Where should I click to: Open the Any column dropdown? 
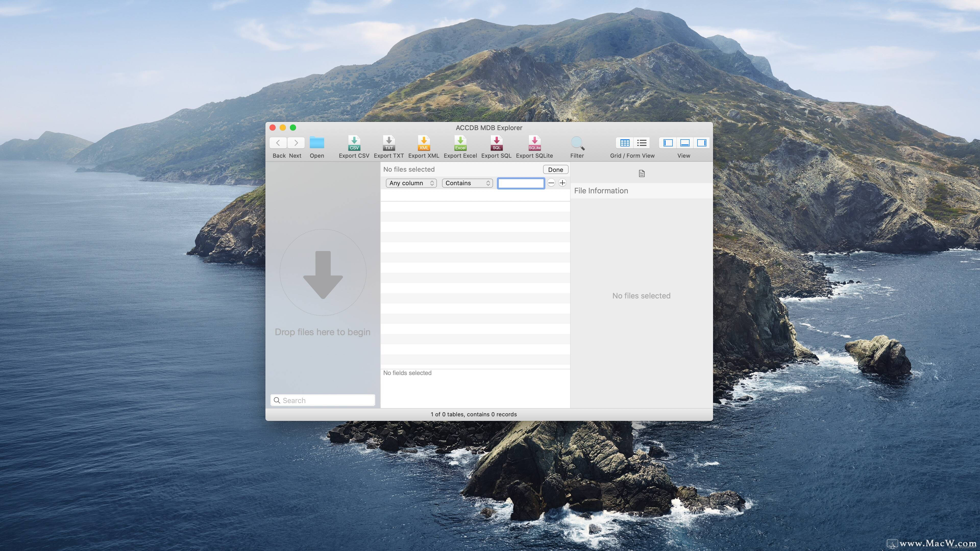click(411, 183)
